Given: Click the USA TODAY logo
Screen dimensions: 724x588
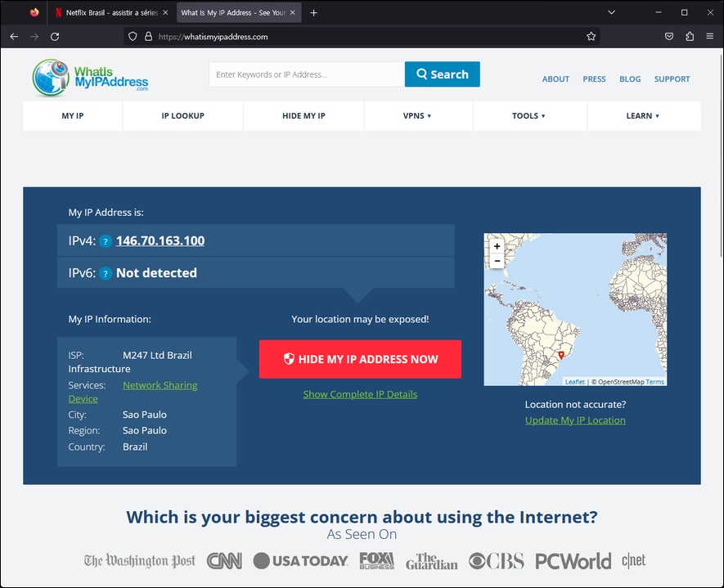Looking at the screenshot, I should [300, 561].
